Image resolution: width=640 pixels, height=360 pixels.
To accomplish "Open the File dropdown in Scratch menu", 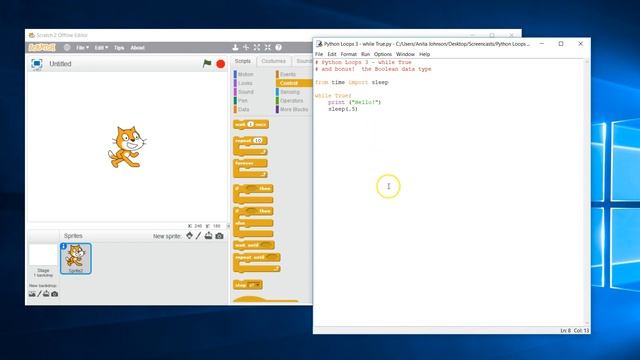I will tap(82, 48).
